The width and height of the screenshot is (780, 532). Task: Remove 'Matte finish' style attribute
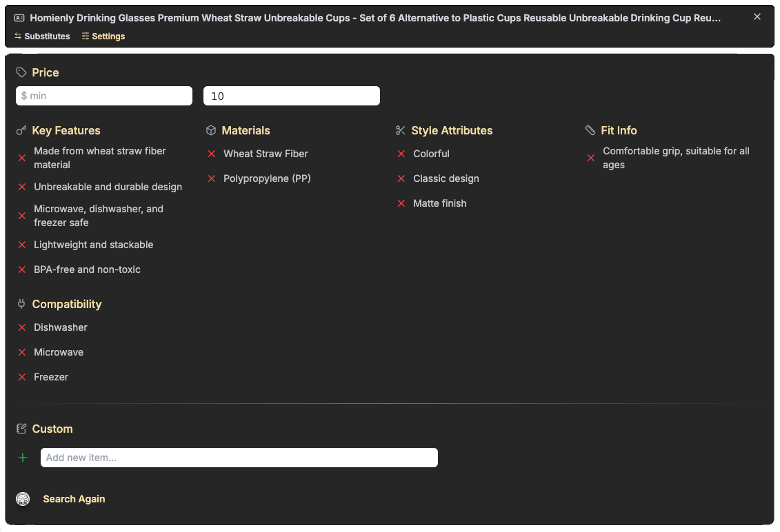[401, 203]
